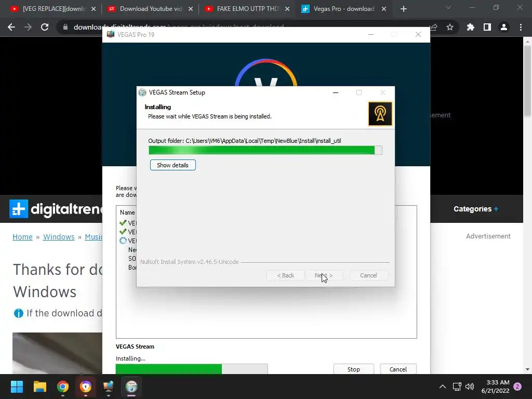Screen dimensions: 532x399
Task: Click the address bar URL
Action: click(x=179, y=27)
